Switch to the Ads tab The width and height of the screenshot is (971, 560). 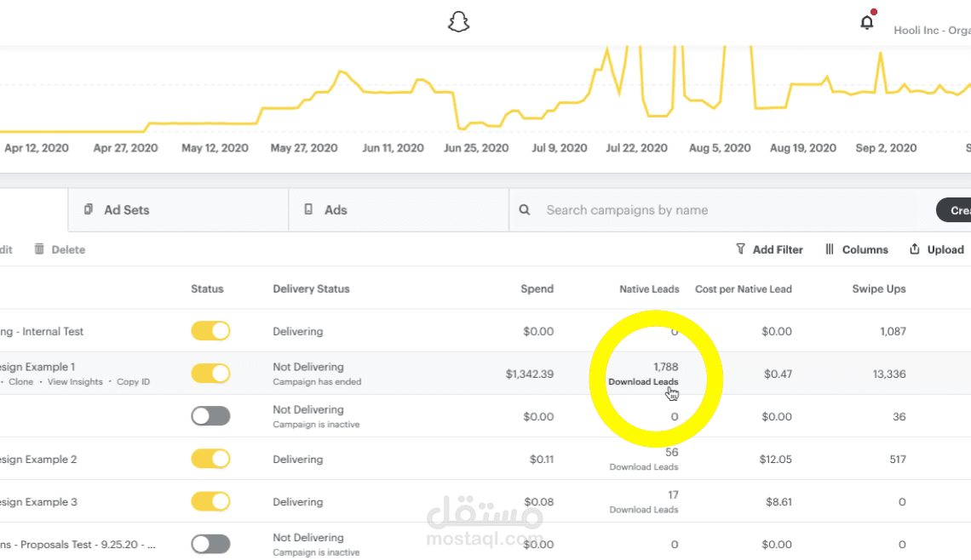tap(399, 209)
